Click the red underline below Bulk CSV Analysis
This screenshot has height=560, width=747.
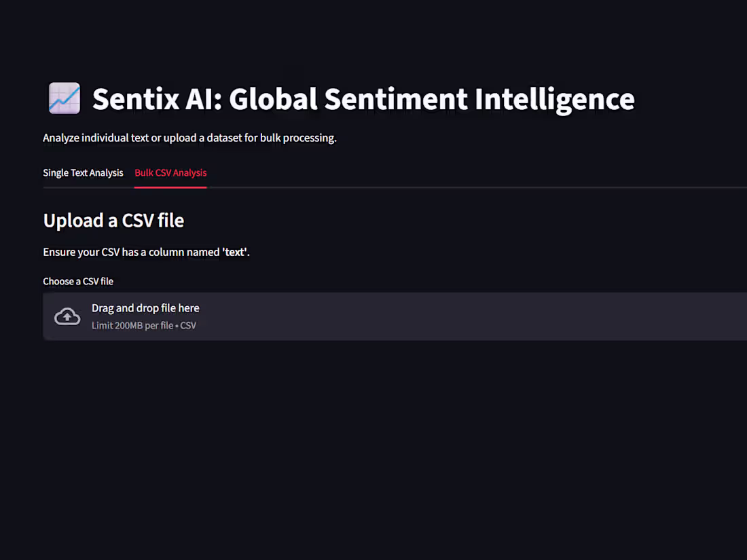click(x=170, y=187)
